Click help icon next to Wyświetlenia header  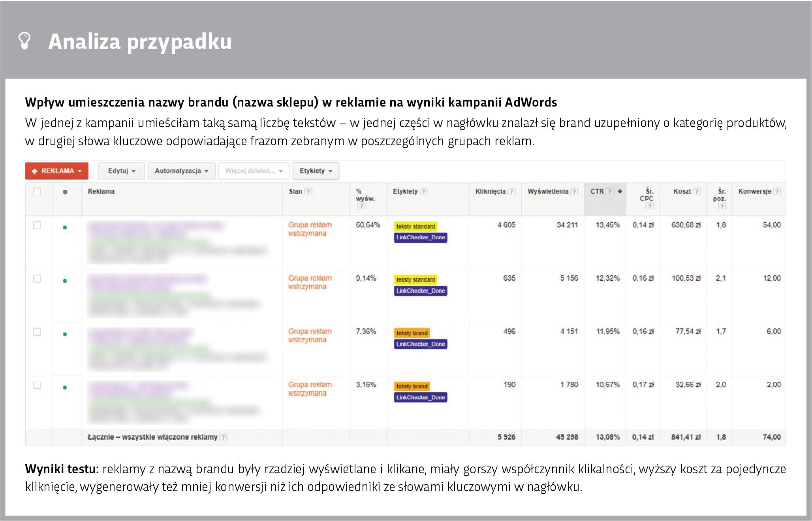click(575, 191)
